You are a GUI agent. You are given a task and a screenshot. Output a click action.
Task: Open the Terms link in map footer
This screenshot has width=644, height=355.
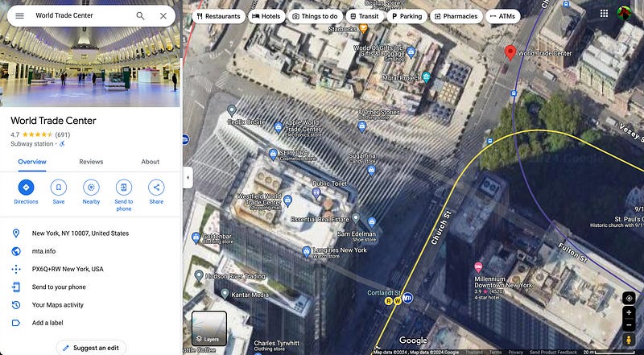(x=495, y=352)
